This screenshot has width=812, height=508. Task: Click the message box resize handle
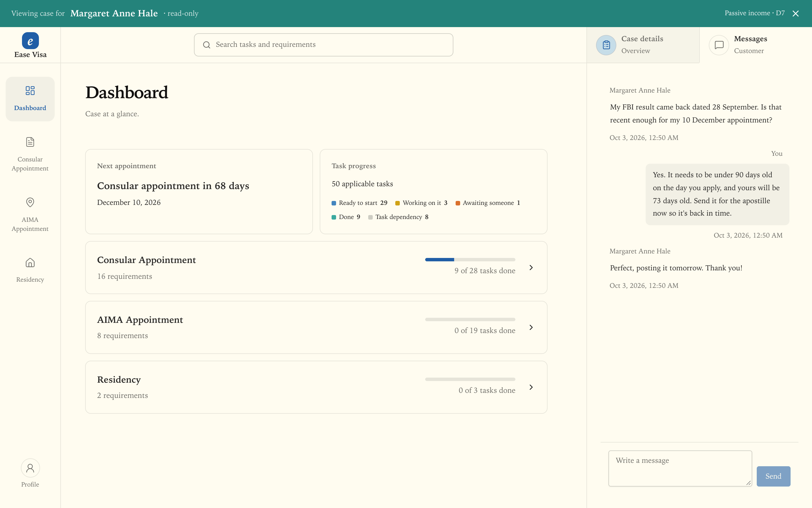[748, 483]
